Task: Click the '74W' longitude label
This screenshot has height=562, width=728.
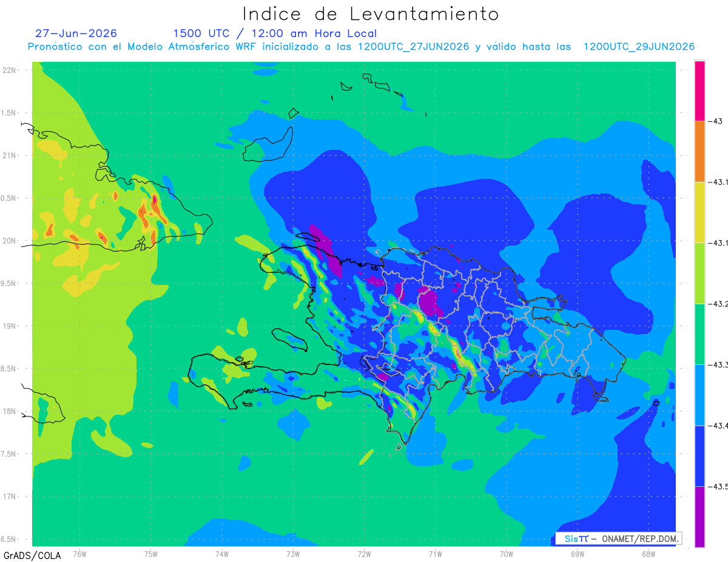Action: coord(221,554)
